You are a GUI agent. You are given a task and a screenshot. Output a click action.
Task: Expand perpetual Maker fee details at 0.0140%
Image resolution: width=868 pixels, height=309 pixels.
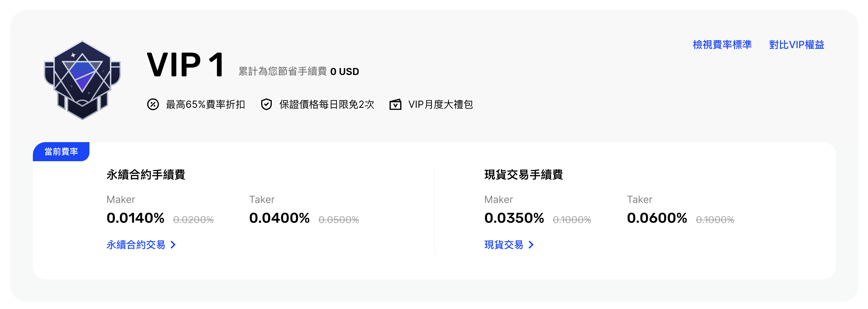click(x=135, y=218)
